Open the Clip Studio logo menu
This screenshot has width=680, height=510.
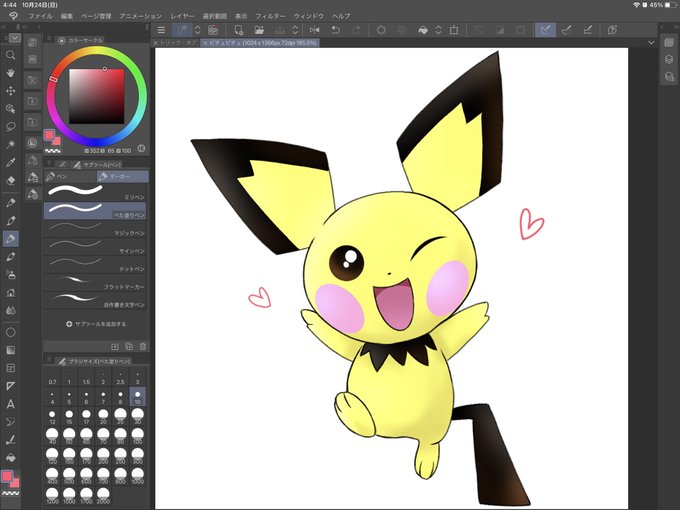[13, 16]
